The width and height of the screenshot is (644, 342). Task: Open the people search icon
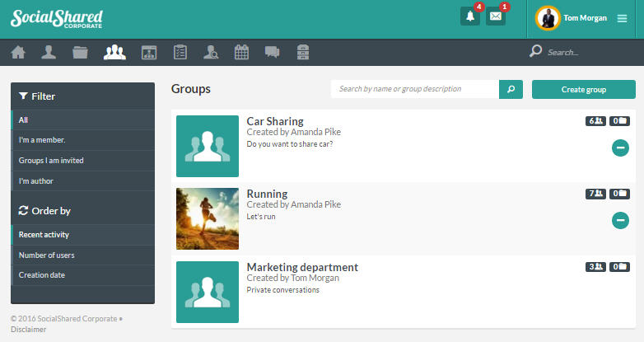click(211, 52)
